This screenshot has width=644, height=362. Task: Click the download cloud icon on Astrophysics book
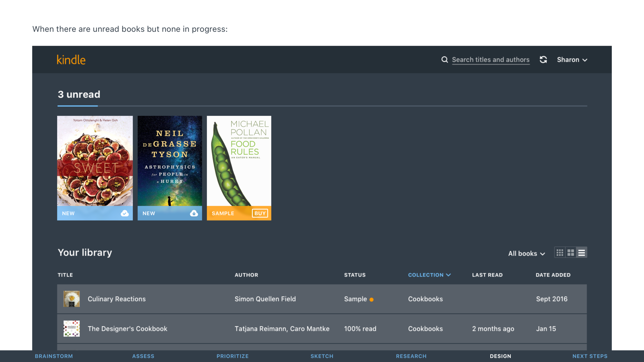(193, 213)
